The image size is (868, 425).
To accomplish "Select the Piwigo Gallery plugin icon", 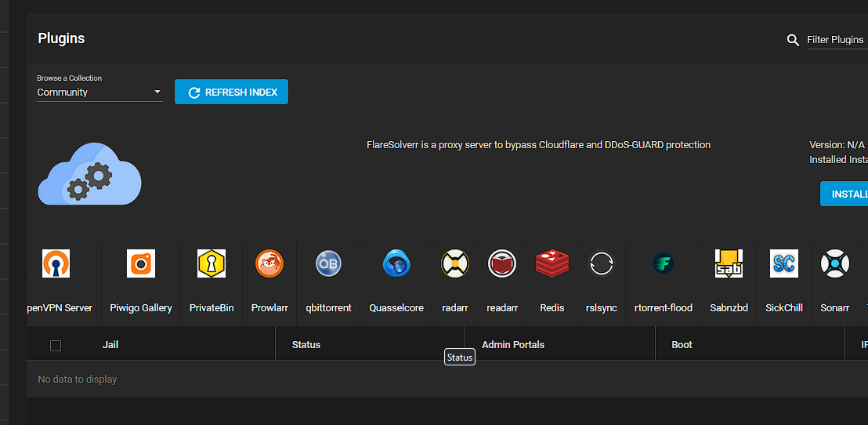I will [x=140, y=263].
